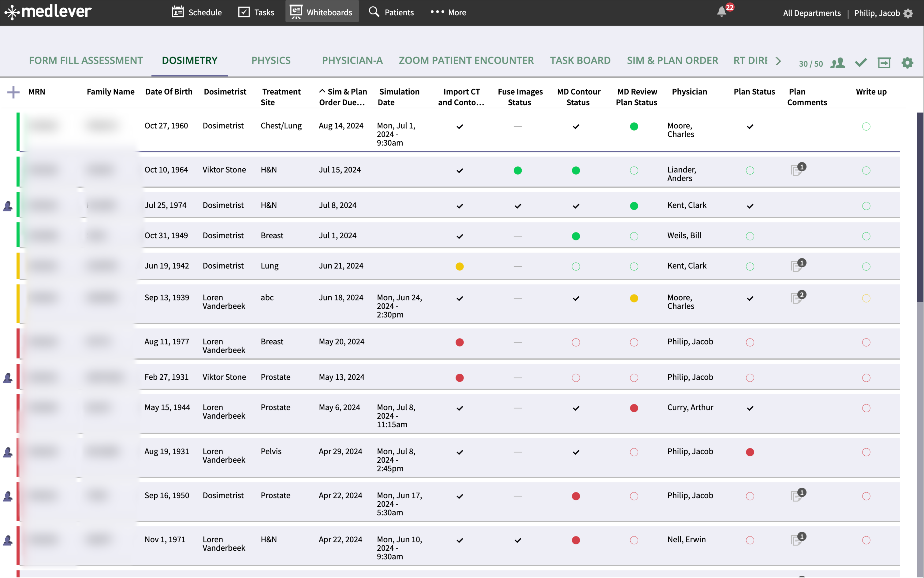Switch to the PHYSICS tab
This screenshot has width=924, height=578.
271,61
